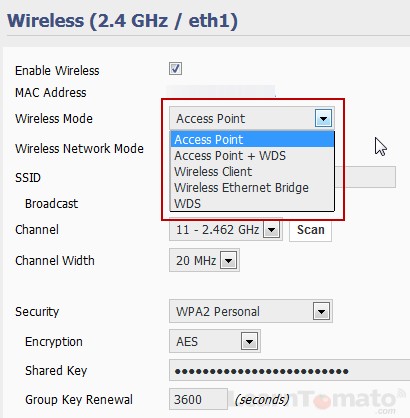Click the SSID text field
The width and height of the screenshot is (410, 418).
tap(365, 177)
